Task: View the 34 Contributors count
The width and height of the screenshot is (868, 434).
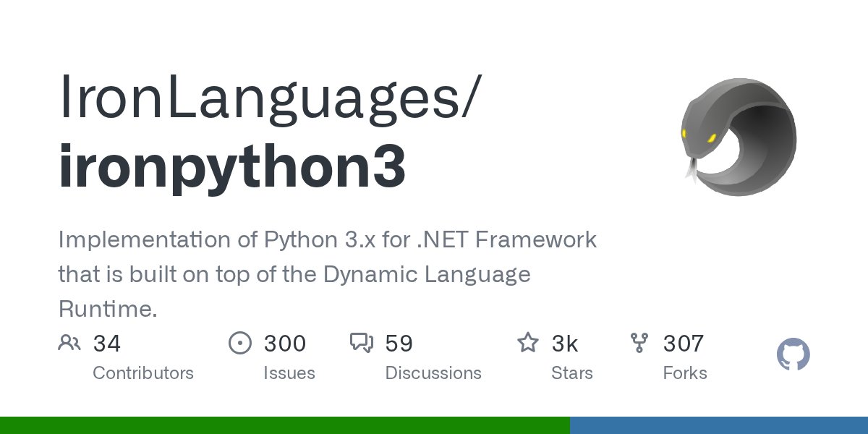Action: [108, 343]
